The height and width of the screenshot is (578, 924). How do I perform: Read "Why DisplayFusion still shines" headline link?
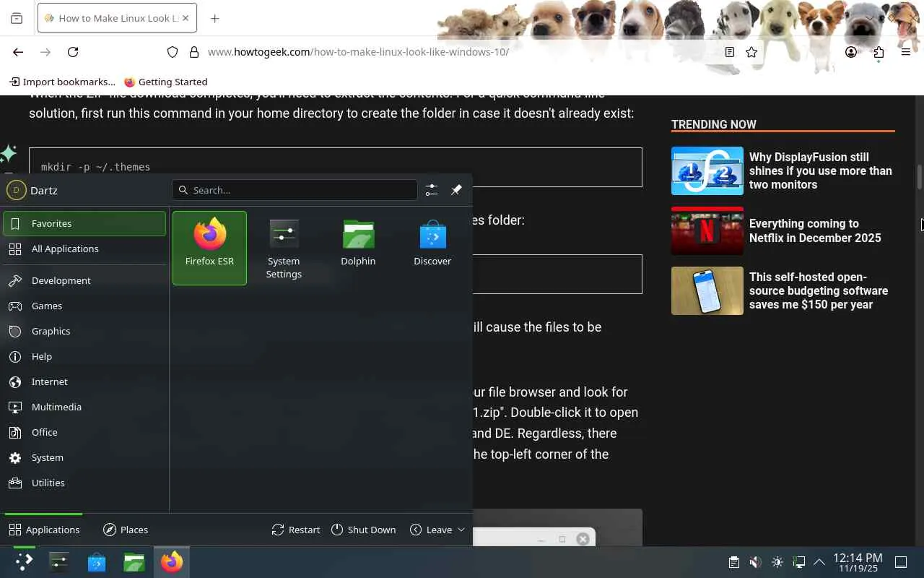(x=821, y=171)
